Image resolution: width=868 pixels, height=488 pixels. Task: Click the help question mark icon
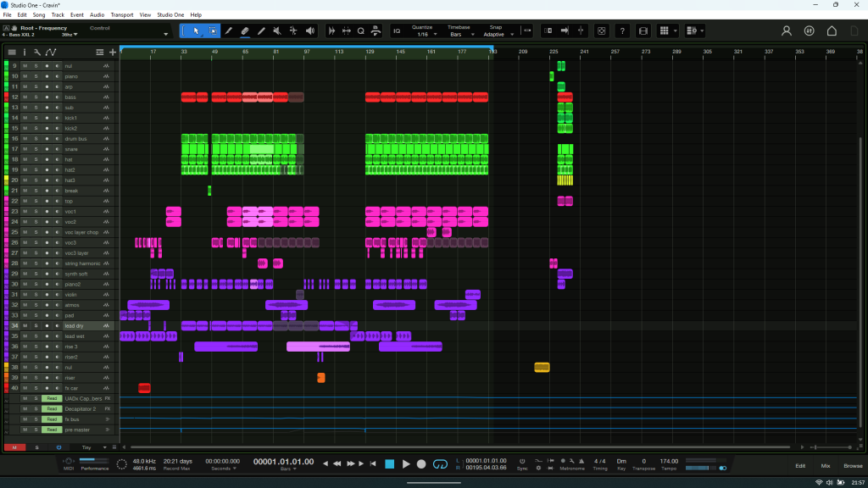[622, 31]
